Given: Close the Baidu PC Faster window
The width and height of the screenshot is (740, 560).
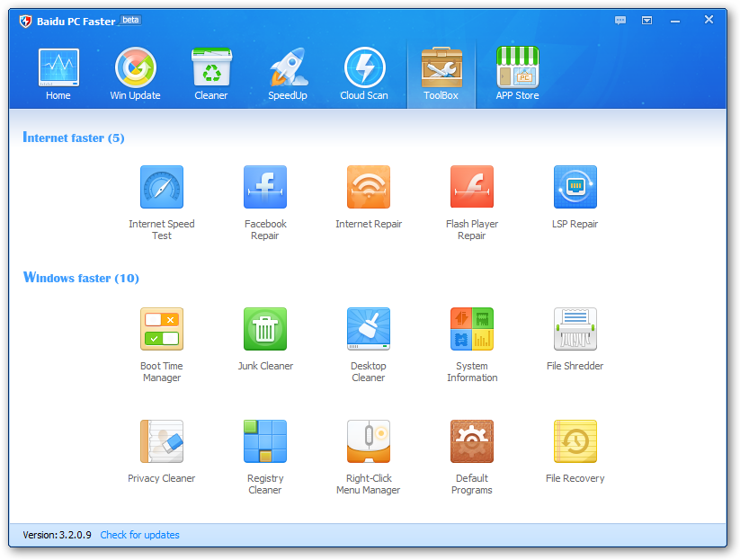Looking at the screenshot, I should tap(709, 20).
